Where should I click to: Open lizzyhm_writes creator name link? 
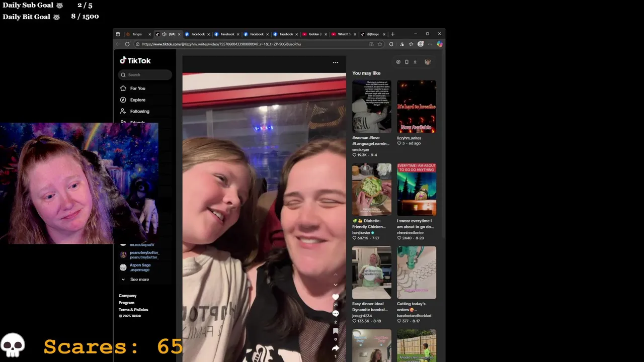409,138
